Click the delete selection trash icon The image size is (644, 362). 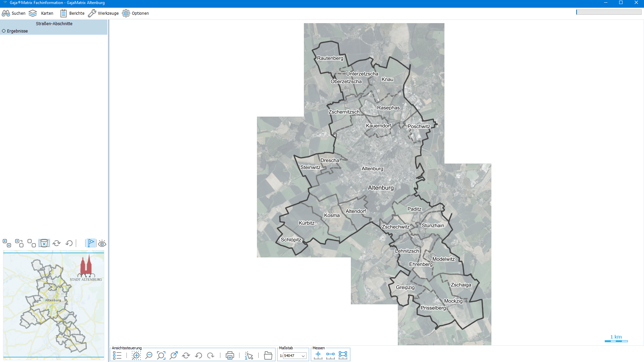44,243
